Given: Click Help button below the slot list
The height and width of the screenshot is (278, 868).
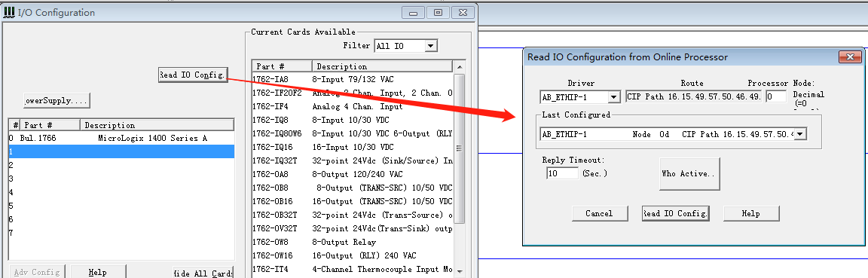Looking at the screenshot, I should [x=97, y=272].
